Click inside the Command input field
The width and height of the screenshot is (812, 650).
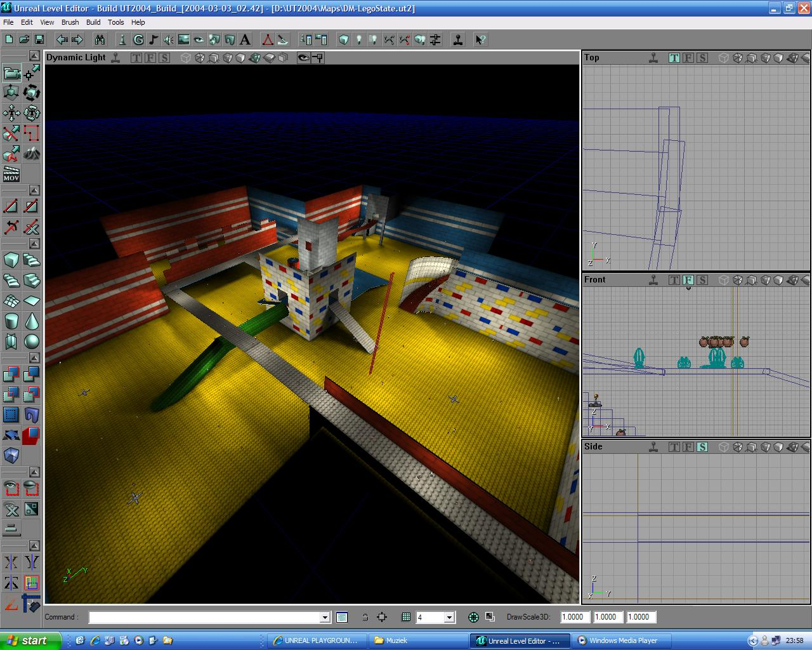pyautogui.click(x=203, y=616)
